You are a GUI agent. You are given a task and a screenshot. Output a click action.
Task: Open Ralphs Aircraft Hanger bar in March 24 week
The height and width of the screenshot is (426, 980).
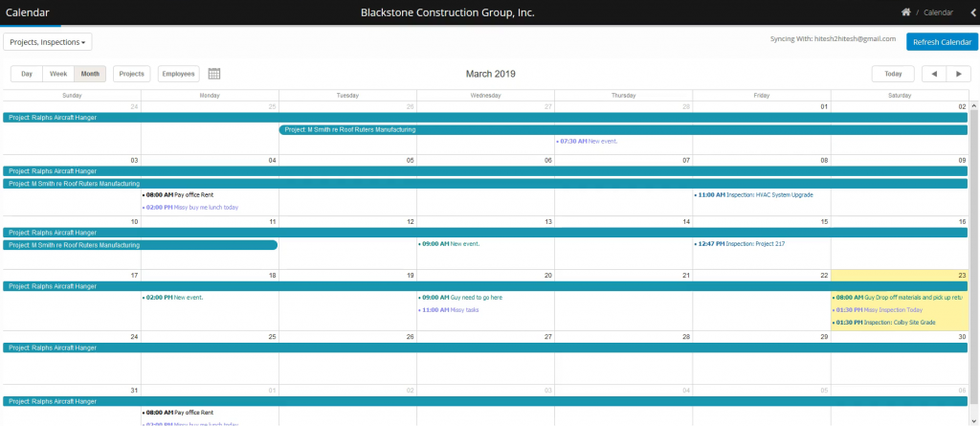[485, 348]
